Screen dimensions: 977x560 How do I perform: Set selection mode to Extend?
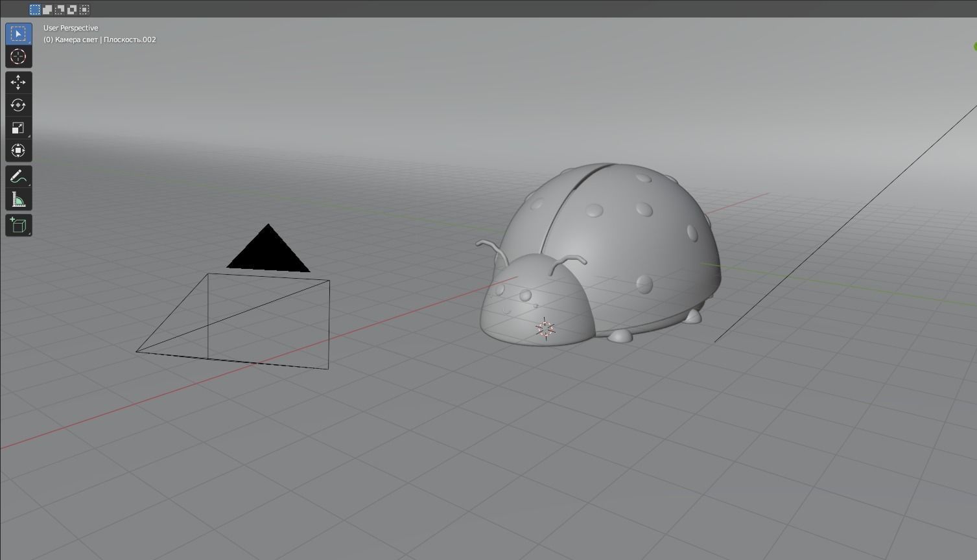click(x=47, y=9)
